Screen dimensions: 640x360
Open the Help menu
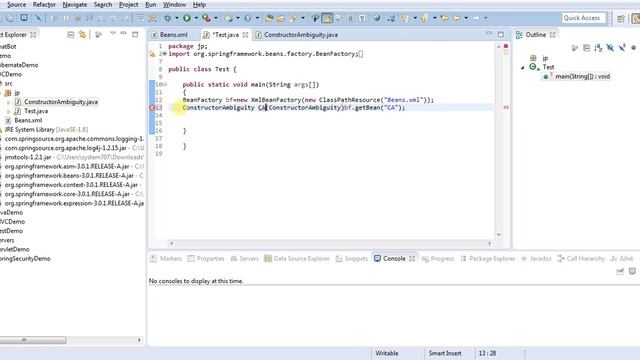coord(199,4)
